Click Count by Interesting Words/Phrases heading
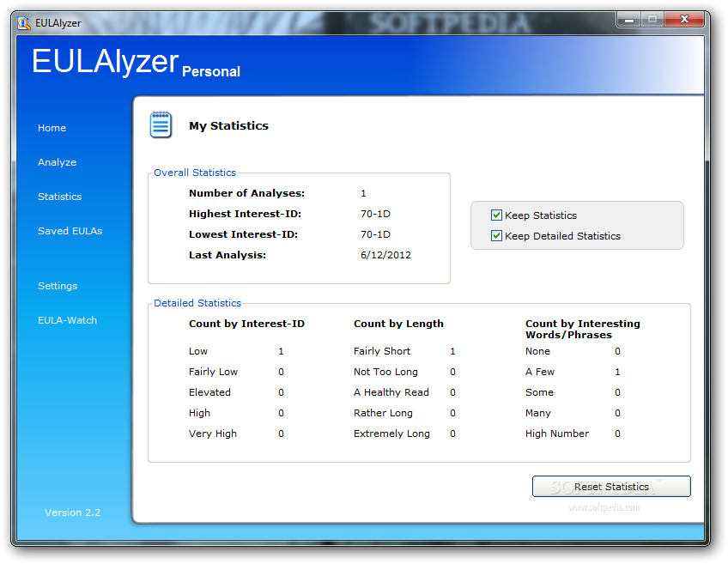Viewport: 728px width, 564px height. click(x=583, y=329)
